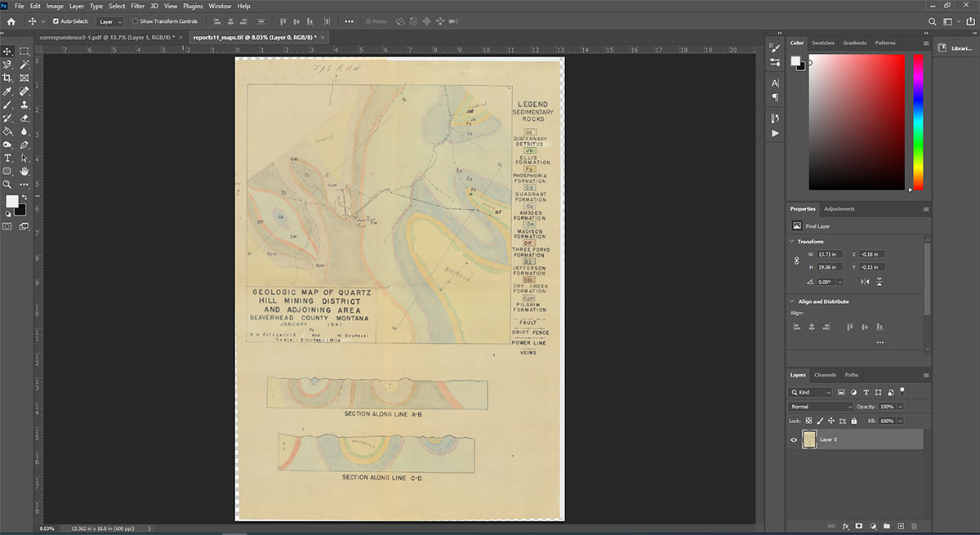Enable Show Transform Controls
The height and width of the screenshot is (535, 980).
135,21
